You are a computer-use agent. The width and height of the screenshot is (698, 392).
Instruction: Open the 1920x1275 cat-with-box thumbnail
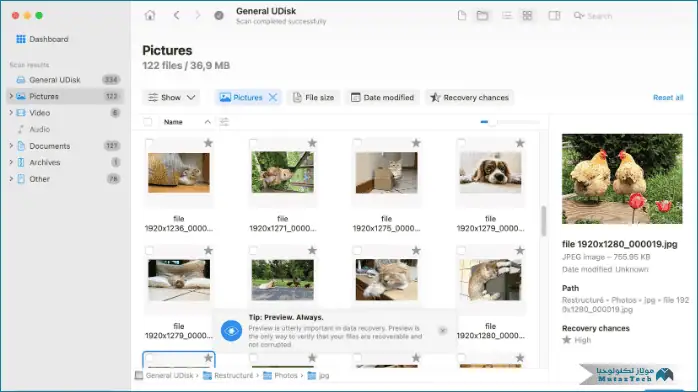pyautogui.click(x=386, y=173)
